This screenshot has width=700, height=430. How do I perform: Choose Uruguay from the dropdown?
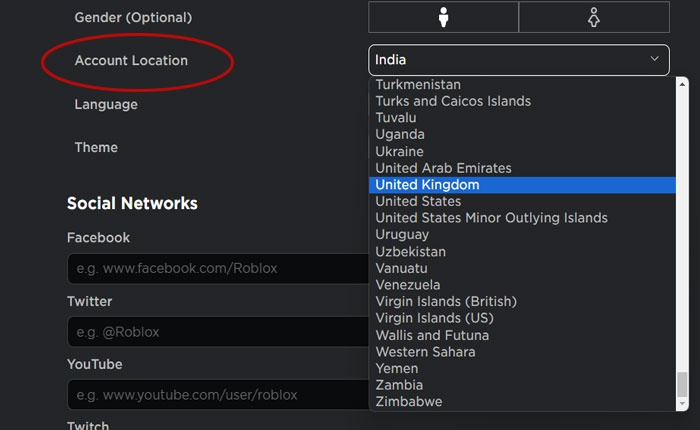pyautogui.click(x=402, y=235)
